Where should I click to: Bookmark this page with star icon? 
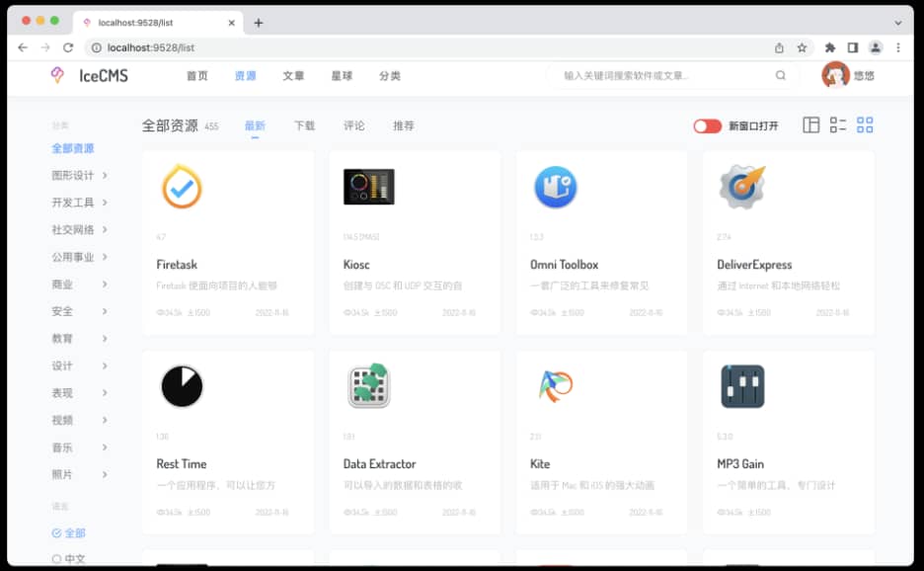(x=803, y=47)
